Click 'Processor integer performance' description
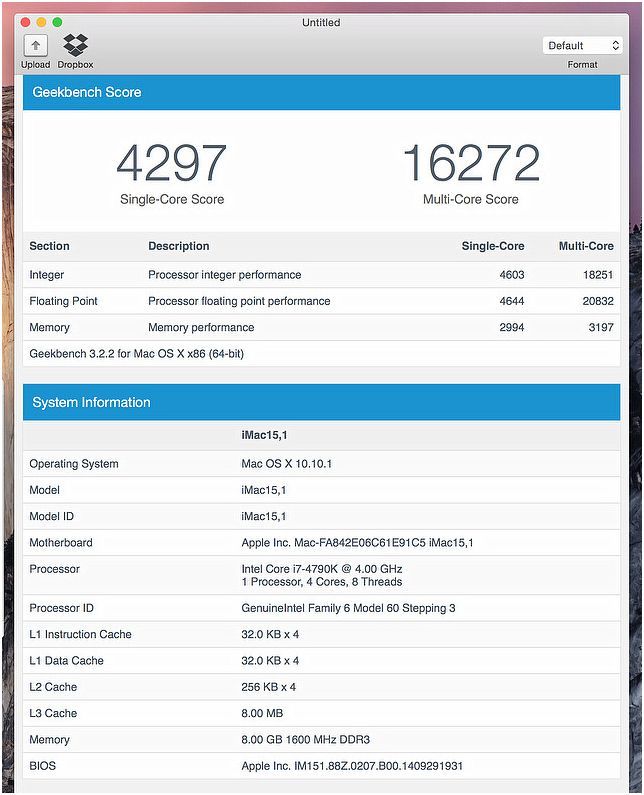 tap(225, 275)
